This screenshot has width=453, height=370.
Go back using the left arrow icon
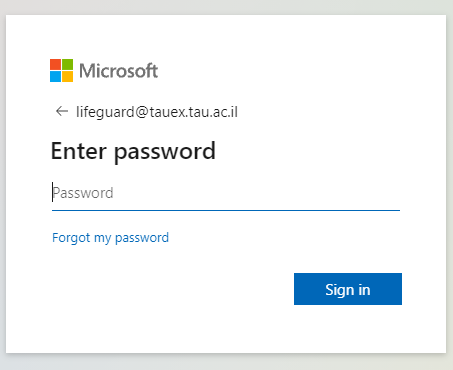pyautogui.click(x=62, y=111)
